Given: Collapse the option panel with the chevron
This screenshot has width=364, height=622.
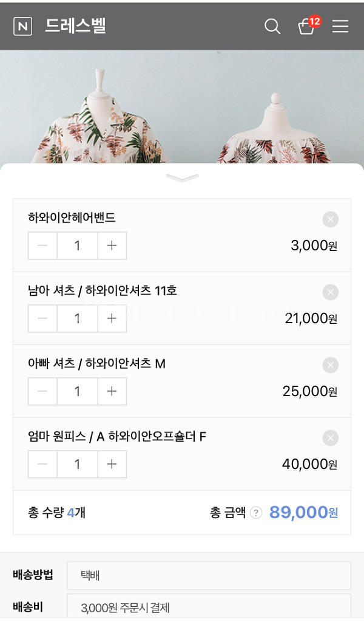Looking at the screenshot, I should tap(181, 178).
